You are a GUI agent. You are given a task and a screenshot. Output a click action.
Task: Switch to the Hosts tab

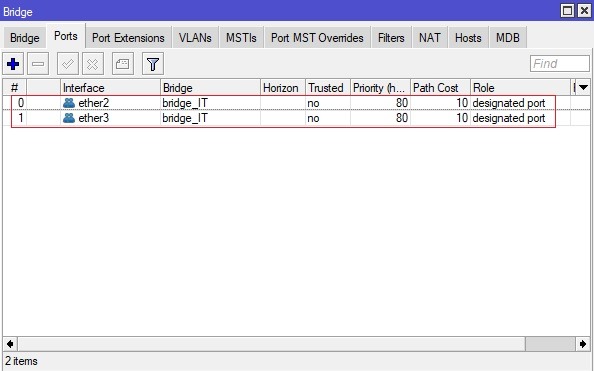[x=468, y=38]
